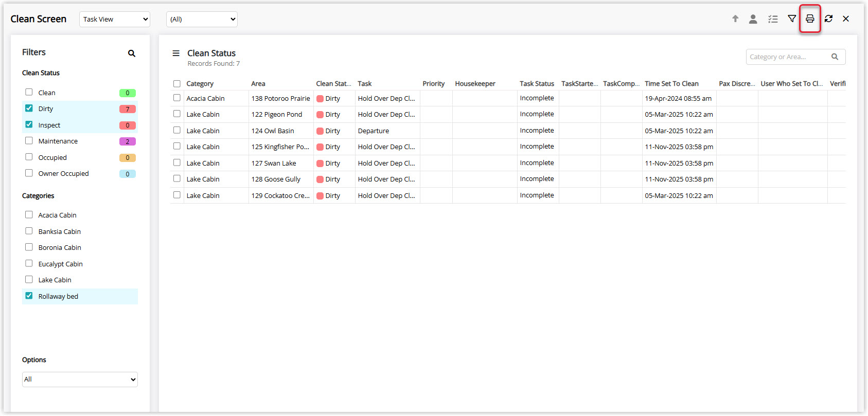Select the 122 Pigeon Pond row checkbox

(177, 114)
